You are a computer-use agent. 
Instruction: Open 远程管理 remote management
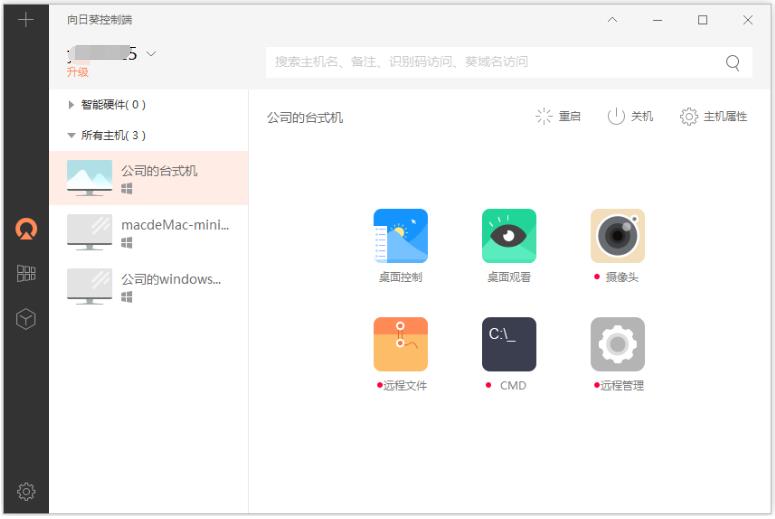click(x=617, y=354)
